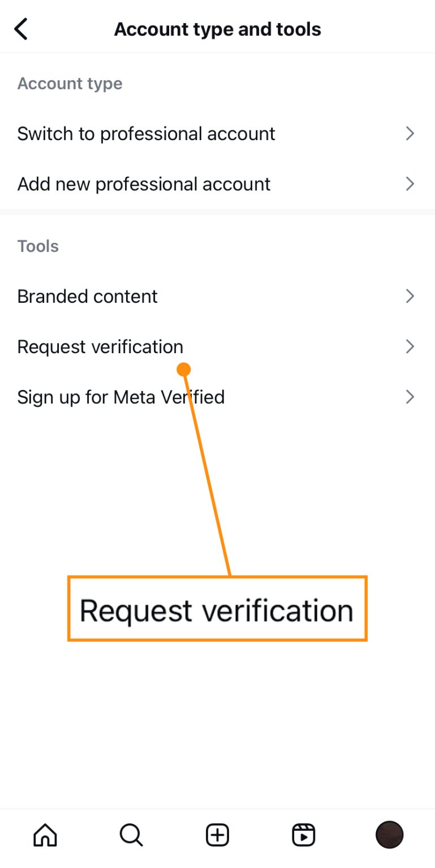Viewport: 435px width, 868px height.
Task: Expand Switch to professional account chevron
Action: click(x=410, y=133)
